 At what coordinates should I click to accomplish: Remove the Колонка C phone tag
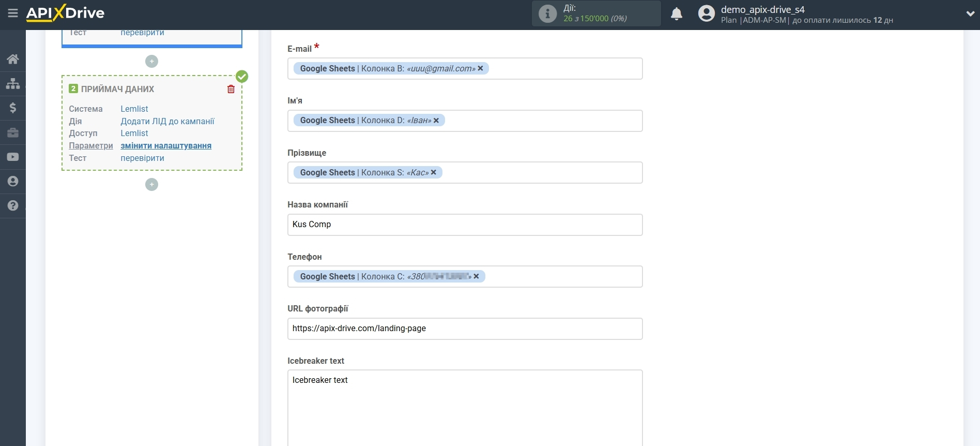(476, 276)
